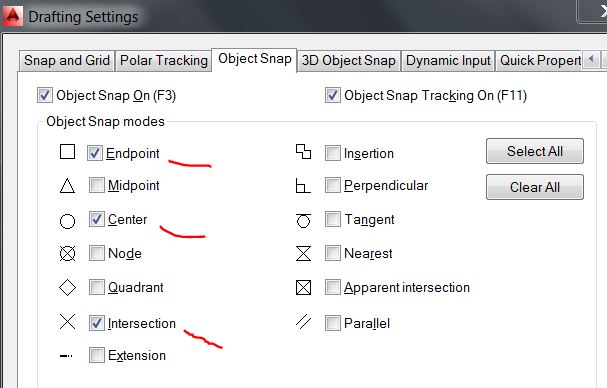
Task: Click the Tangent snap marker icon
Action: (x=303, y=220)
